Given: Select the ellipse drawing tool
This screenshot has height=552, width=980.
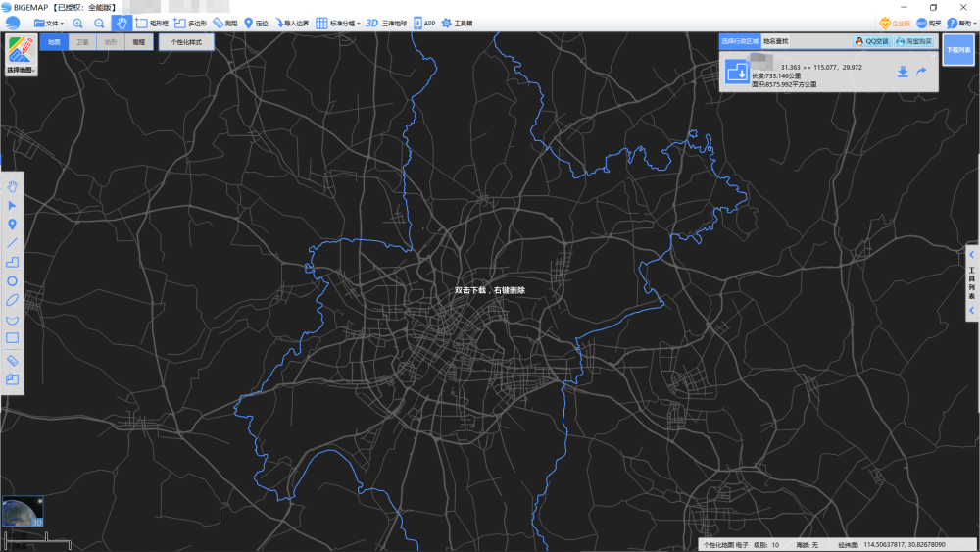Looking at the screenshot, I should coord(12,300).
